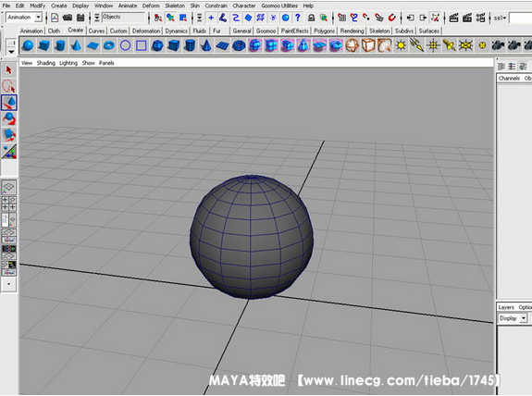The width and height of the screenshot is (532, 396).
Task: Activate the Lasso selection tool
Action: pos(9,86)
